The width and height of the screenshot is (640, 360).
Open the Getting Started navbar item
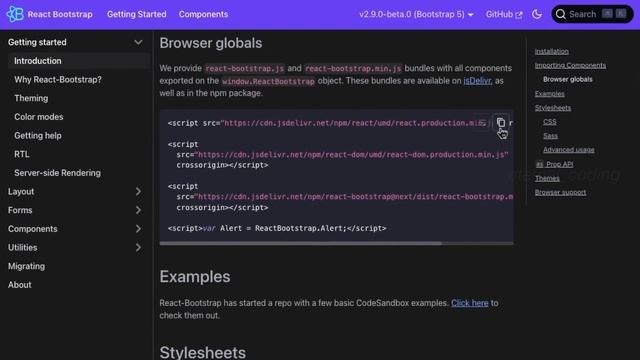136,14
